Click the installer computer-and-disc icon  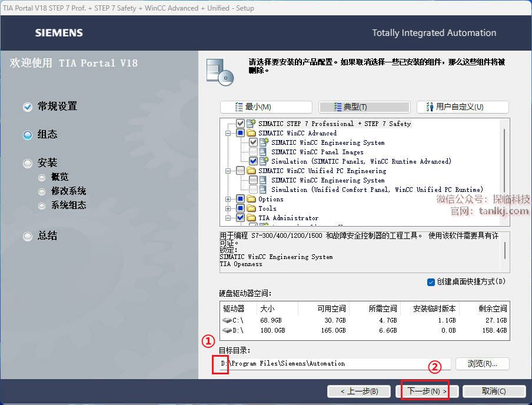220,72
